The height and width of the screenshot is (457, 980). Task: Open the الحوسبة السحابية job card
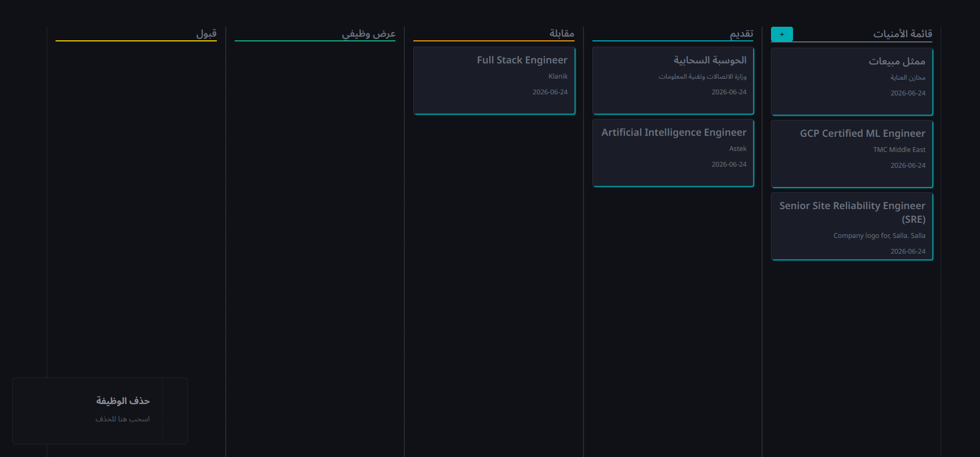coord(673,80)
